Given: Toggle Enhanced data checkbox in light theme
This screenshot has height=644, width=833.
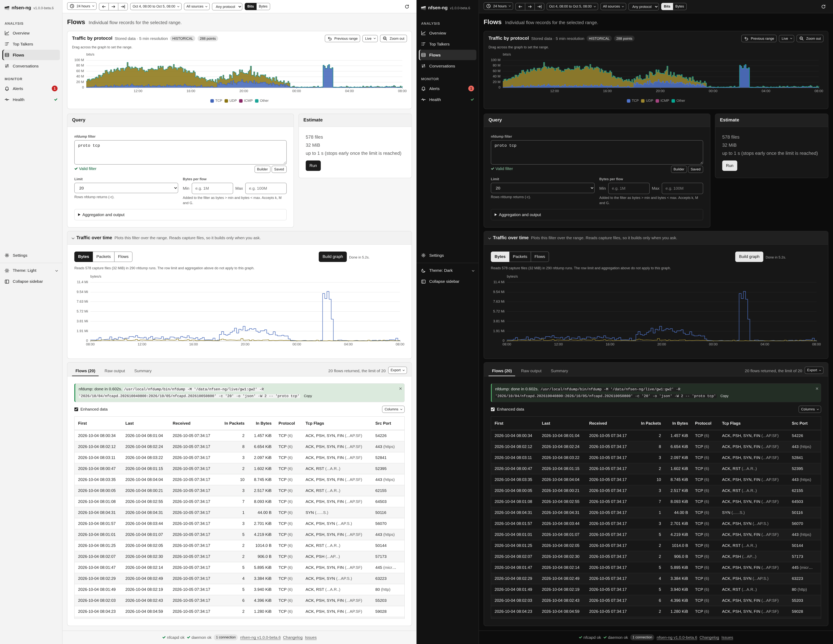Looking at the screenshot, I should pos(76,409).
